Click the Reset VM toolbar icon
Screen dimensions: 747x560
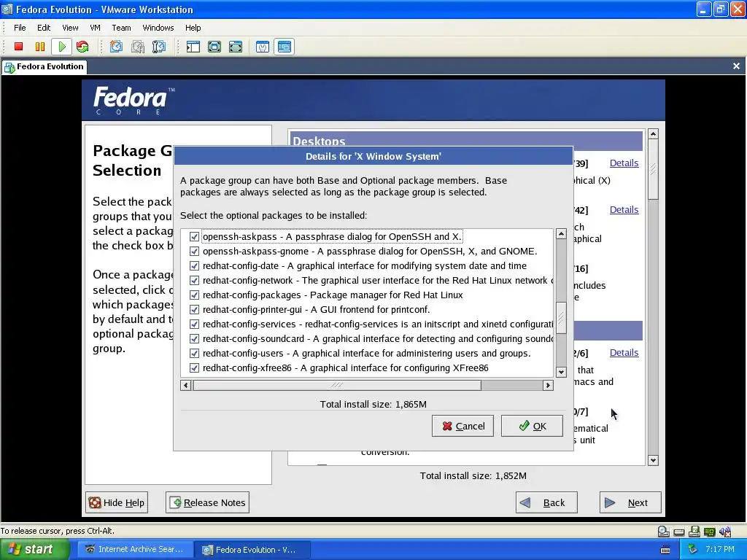pos(82,47)
